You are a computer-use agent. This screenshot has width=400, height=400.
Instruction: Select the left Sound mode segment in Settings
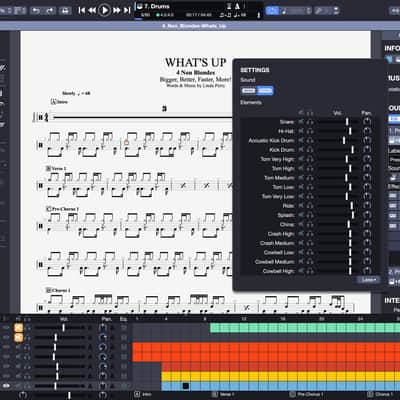(x=248, y=91)
